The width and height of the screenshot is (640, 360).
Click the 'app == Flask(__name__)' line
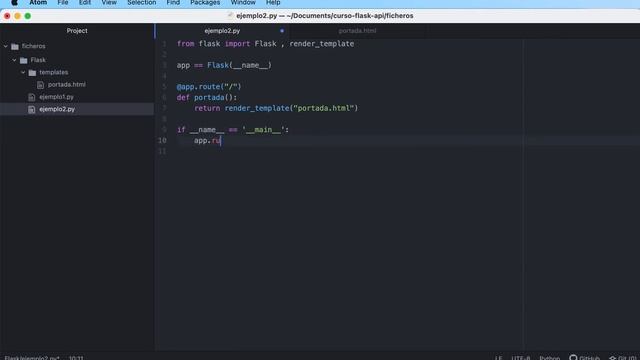pos(224,65)
